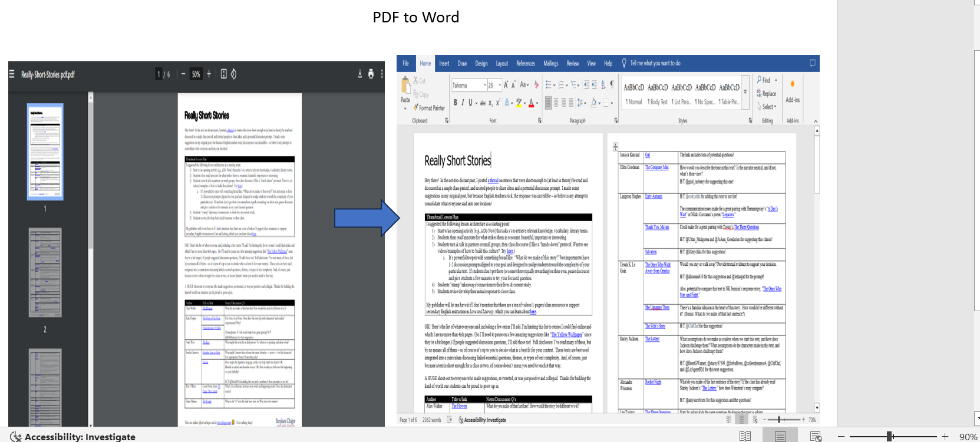Toggle Subscript formatting
Viewport: 980px width, 442px height.
[490, 103]
